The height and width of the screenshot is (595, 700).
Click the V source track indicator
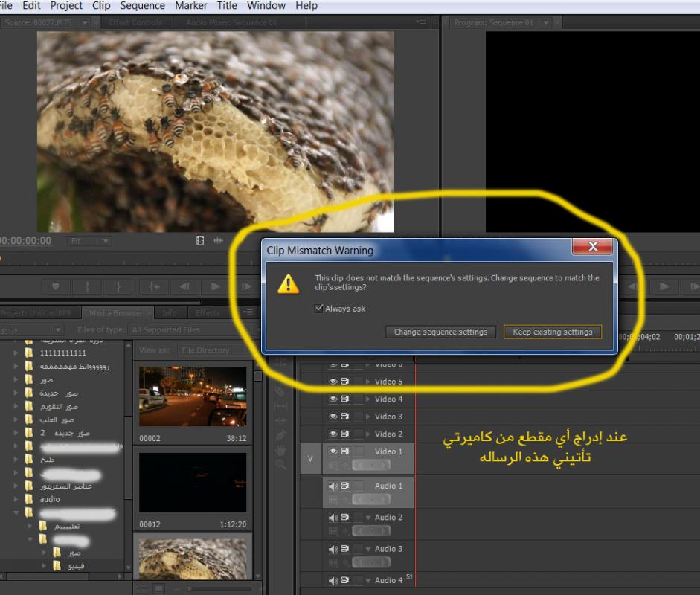[x=310, y=458]
